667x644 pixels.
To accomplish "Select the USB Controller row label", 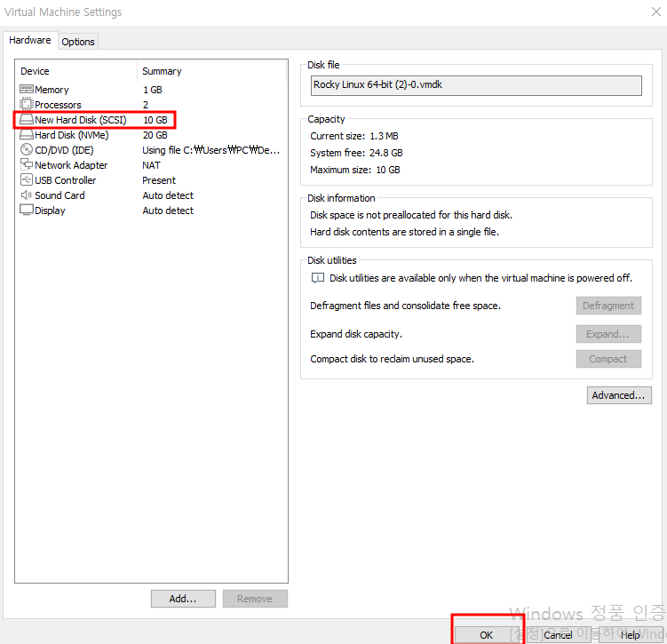I will pos(66,180).
